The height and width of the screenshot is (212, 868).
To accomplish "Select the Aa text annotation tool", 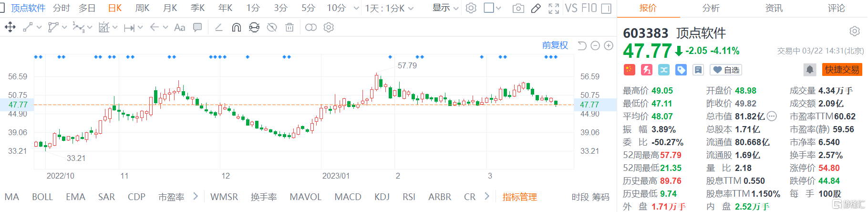I will point(179,28).
